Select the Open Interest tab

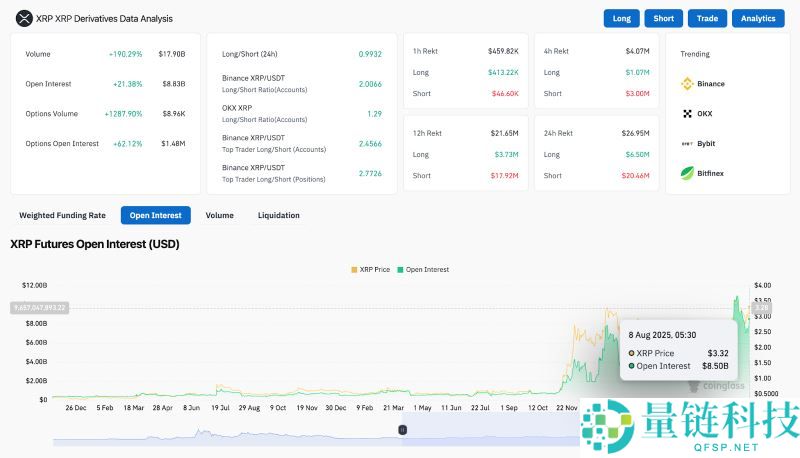point(155,215)
